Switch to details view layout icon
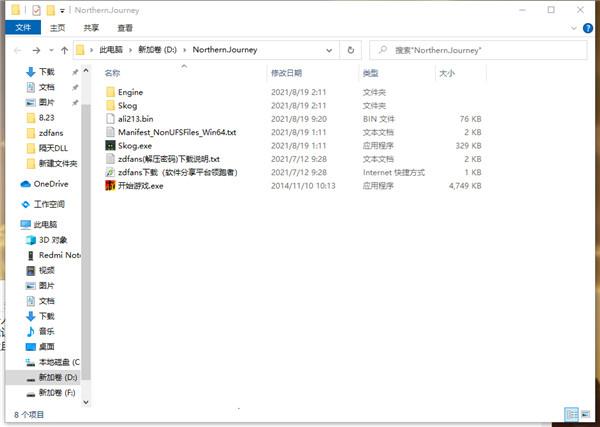 (571, 414)
